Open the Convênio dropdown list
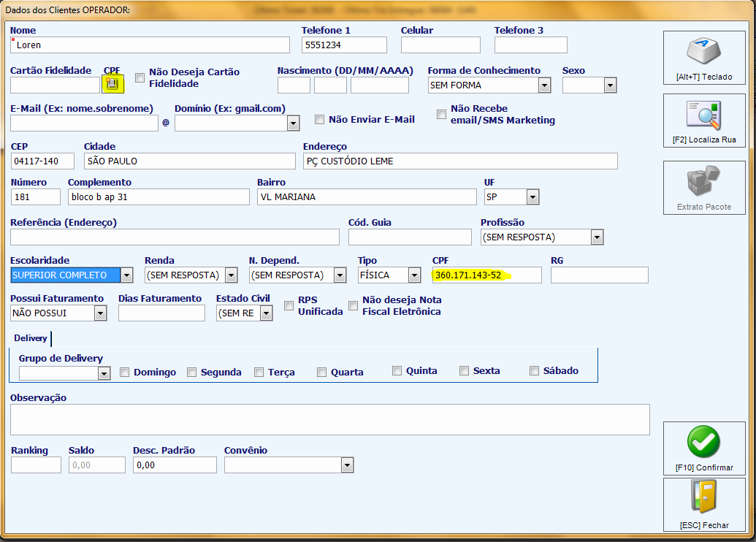Image resolution: width=756 pixels, height=542 pixels. (x=347, y=465)
